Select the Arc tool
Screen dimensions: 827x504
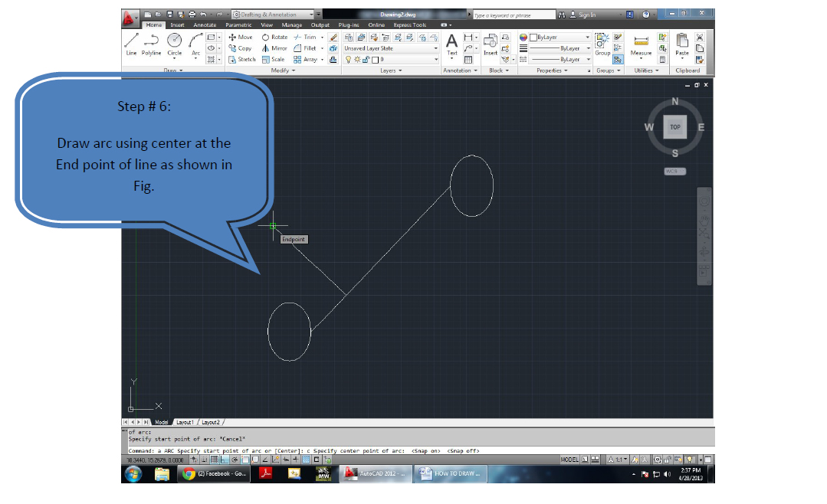point(195,43)
